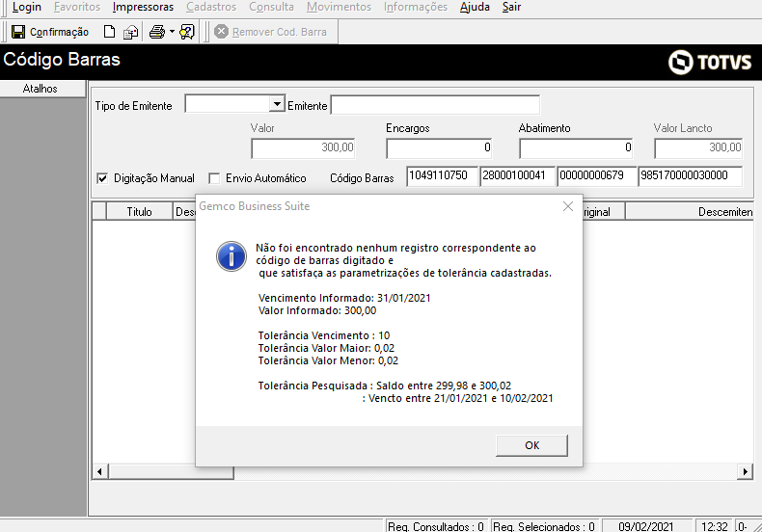Click the Valor Lancto field
Viewport: 762px width, 532px height.
[x=697, y=148]
